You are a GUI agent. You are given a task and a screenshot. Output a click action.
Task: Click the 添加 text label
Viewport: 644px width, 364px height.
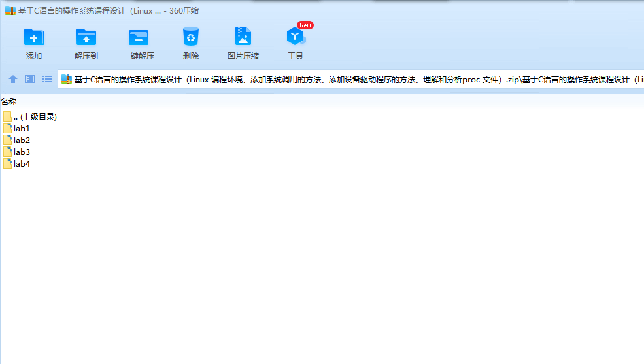coord(34,56)
